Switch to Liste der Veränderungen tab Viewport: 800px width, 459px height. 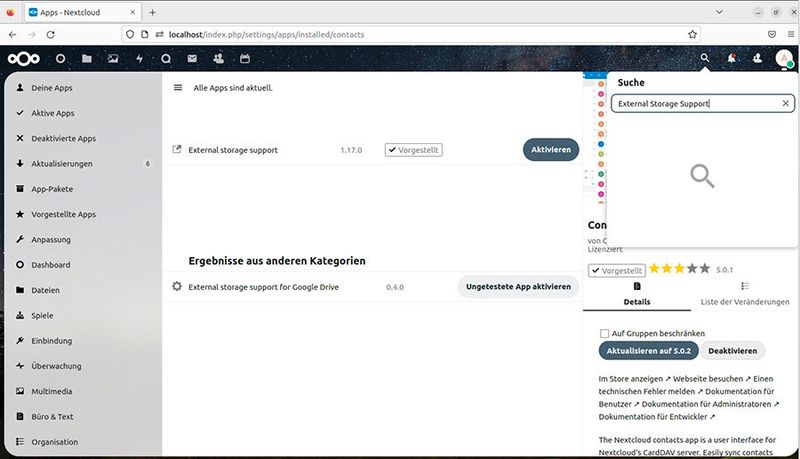tap(744, 294)
